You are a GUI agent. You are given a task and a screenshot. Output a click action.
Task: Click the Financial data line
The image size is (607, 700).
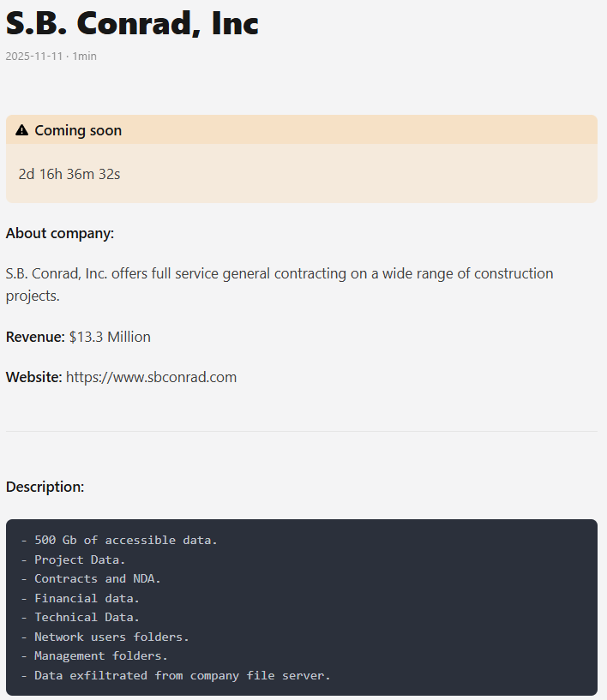click(x=87, y=598)
